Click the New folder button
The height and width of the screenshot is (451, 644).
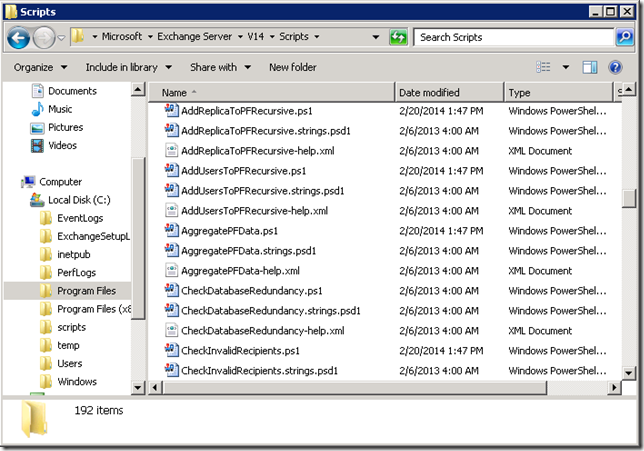tap(293, 67)
